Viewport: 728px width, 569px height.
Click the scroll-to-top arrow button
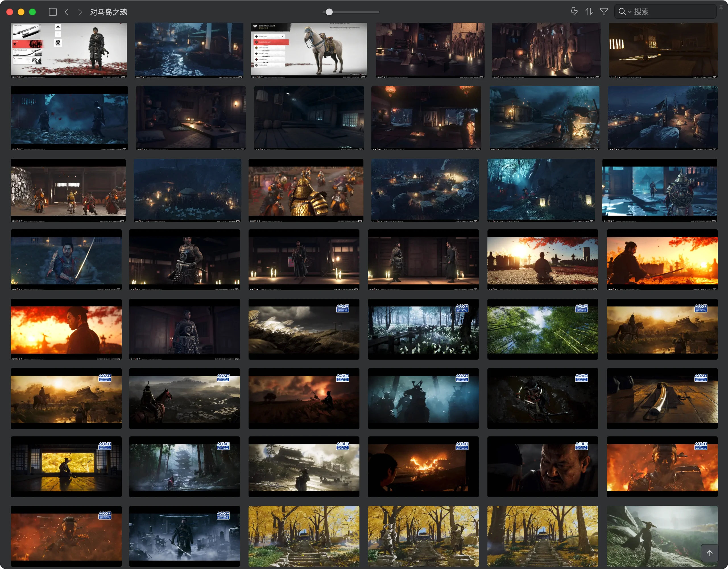(x=710, y=553)
